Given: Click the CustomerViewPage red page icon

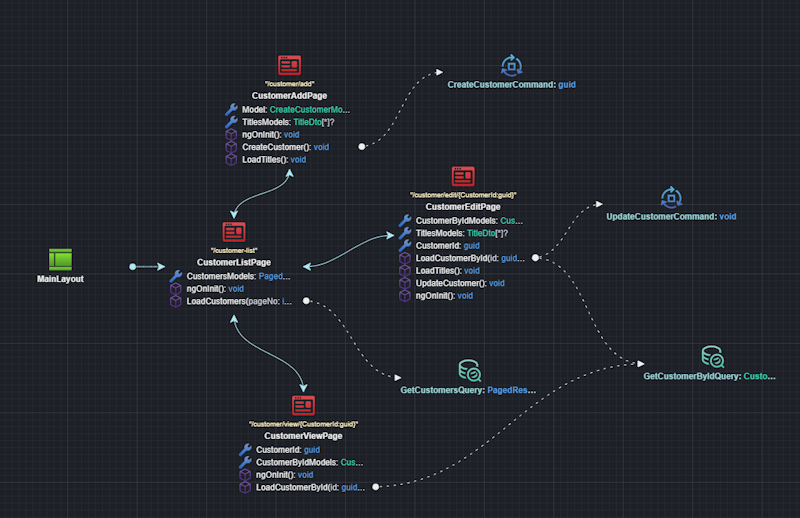Looking at the screenshot, I should pyautogui.click(x=303, y=406).
